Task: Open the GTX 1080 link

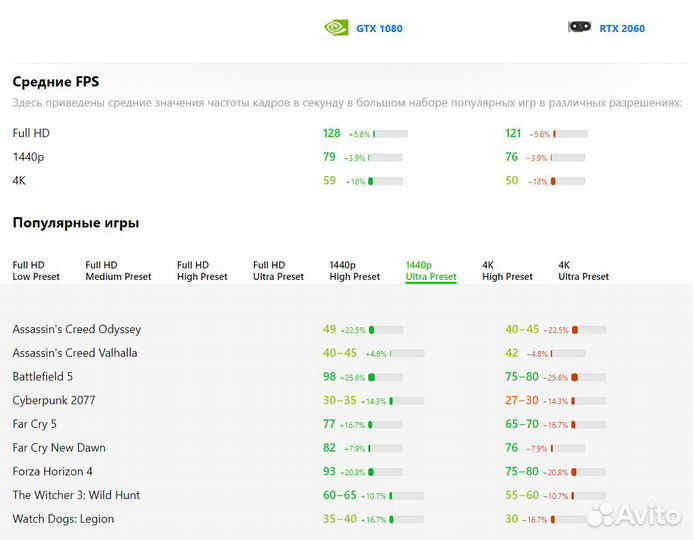Action: (379, 29)
